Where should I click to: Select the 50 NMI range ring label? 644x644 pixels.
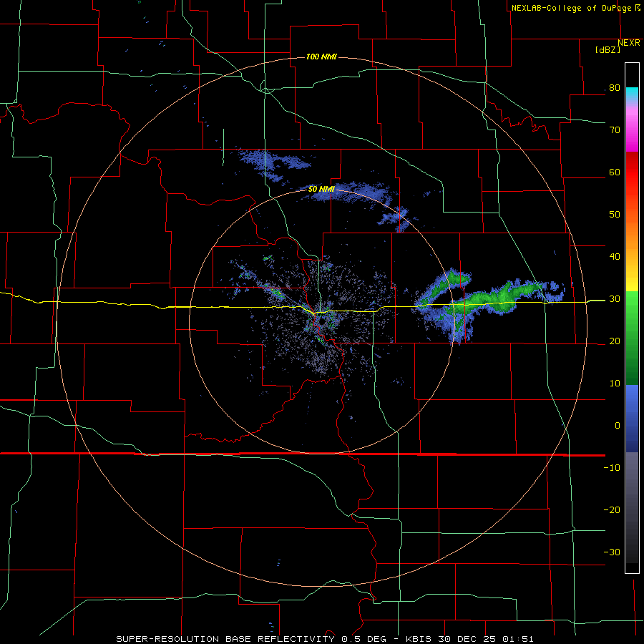click(321, 189)
